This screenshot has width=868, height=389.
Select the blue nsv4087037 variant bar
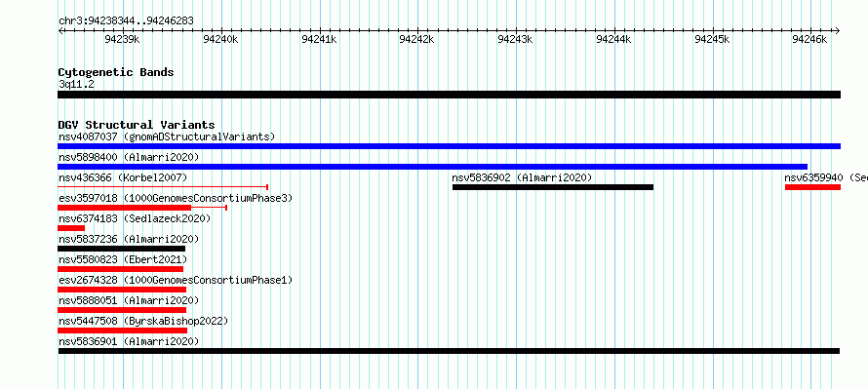(449, 146)
